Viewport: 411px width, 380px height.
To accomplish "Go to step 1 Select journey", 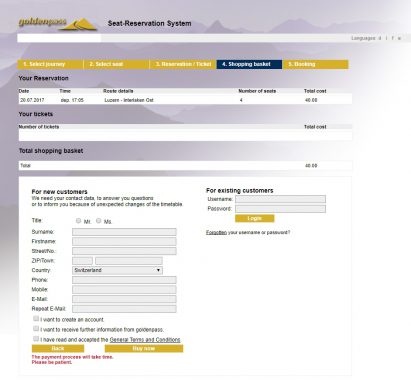I will coord(50,64).
